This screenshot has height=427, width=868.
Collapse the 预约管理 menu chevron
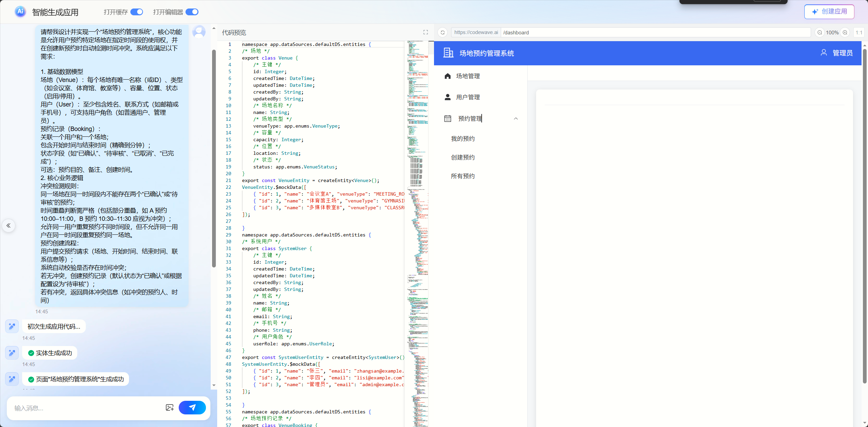point(516,118)
